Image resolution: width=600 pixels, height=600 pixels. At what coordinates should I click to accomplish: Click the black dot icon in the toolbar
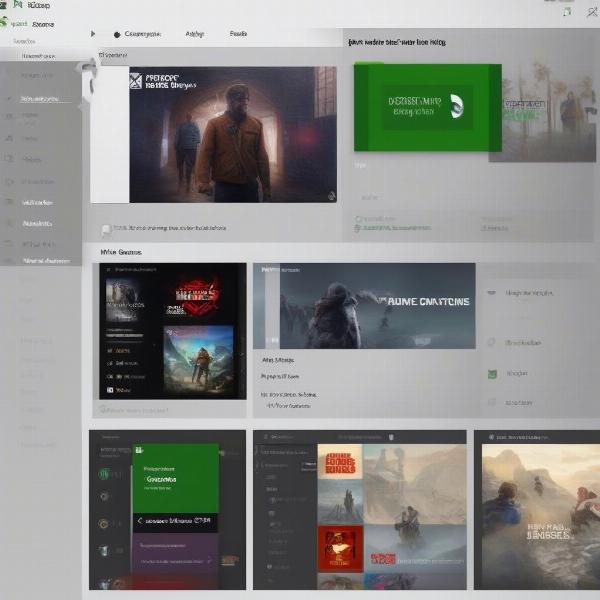tap(117, 35)
